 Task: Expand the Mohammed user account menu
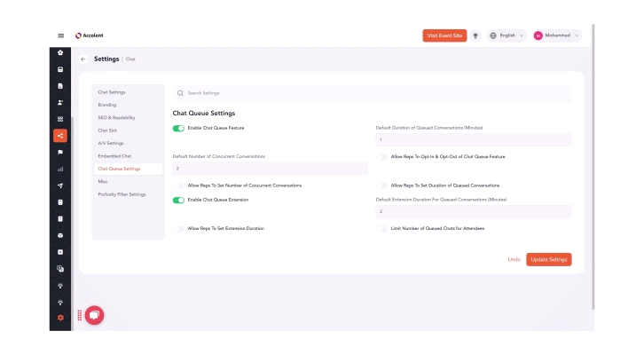click(x=557, y=35)
